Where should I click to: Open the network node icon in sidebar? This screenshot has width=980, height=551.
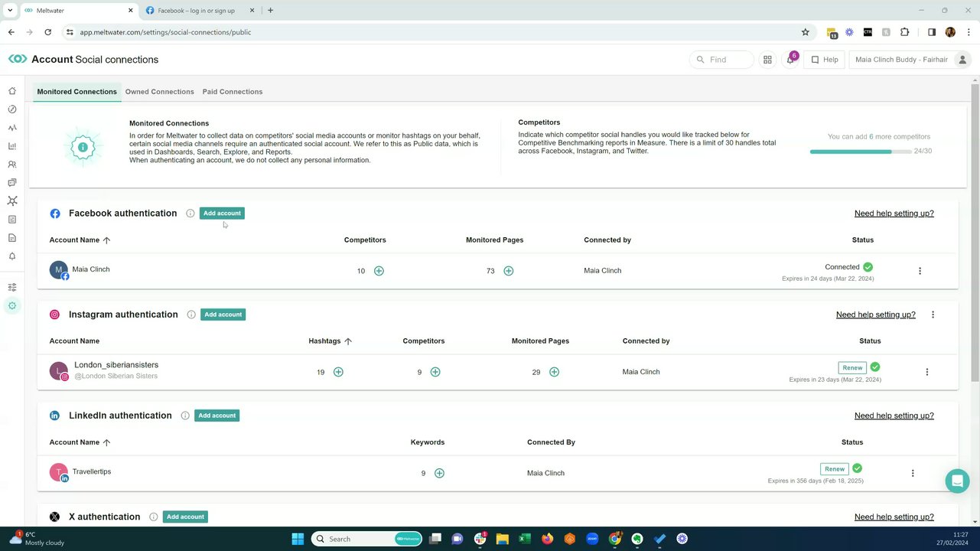(x=12, y=201)
